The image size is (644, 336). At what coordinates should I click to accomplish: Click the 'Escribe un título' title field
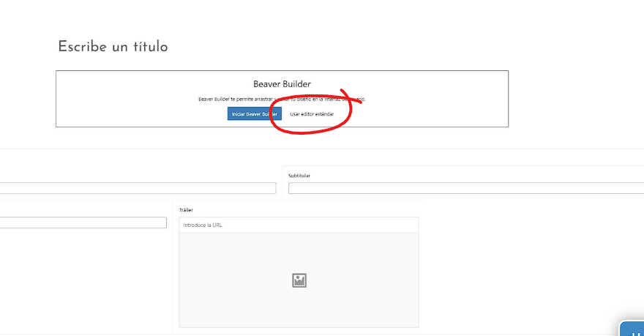click(x=113, y=47)
